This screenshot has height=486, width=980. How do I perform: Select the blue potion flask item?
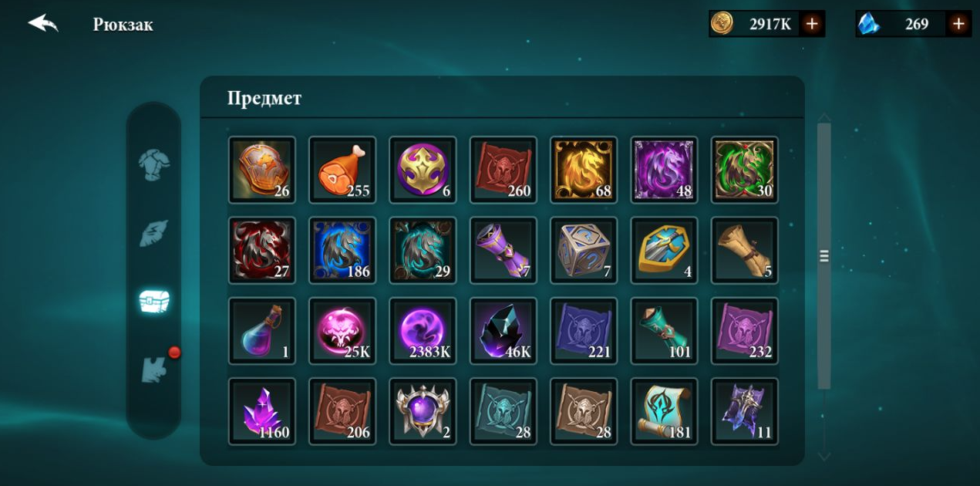click(262, 331)
